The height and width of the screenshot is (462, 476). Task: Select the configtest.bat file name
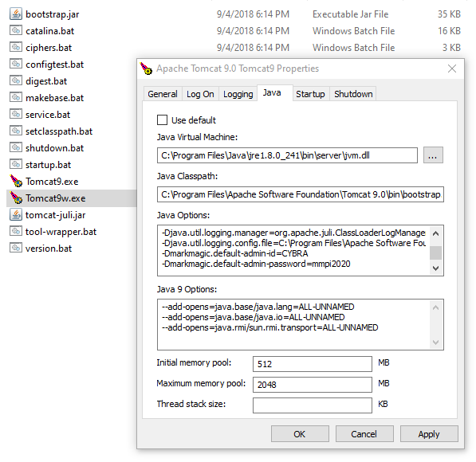coord(55,65)
